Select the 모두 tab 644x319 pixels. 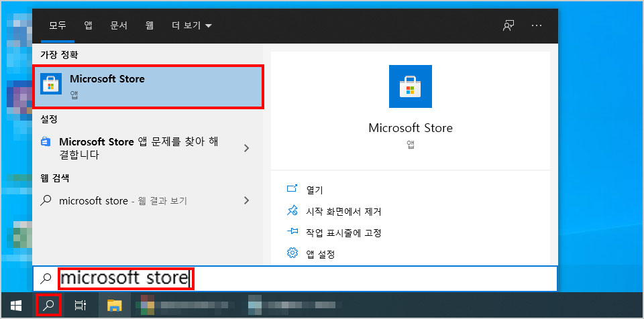click(58, 25)
